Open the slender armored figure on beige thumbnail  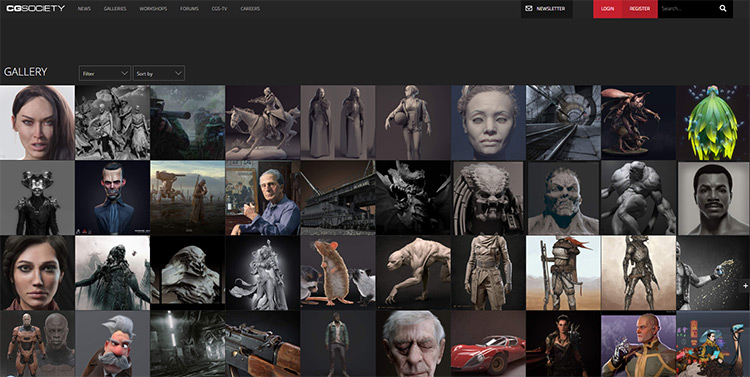click(x=638, y=273)
